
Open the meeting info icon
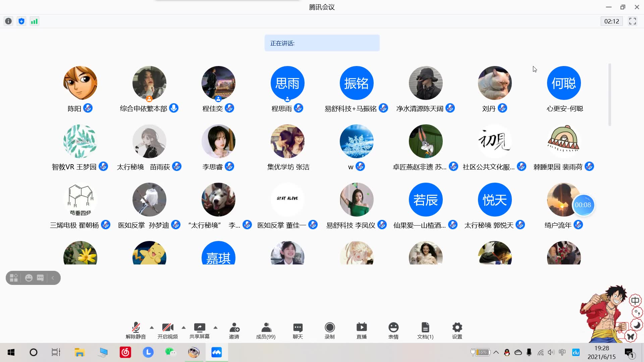[8, 21]
